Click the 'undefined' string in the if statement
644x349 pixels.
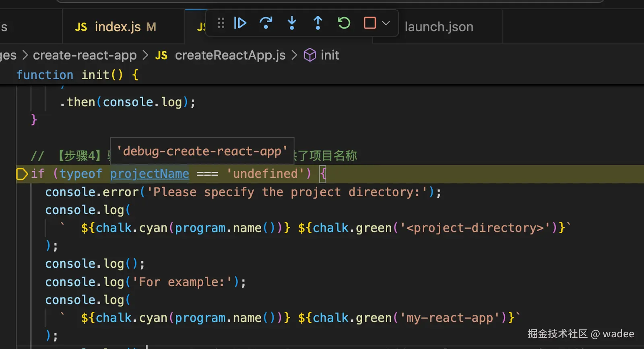pos(265,174)
